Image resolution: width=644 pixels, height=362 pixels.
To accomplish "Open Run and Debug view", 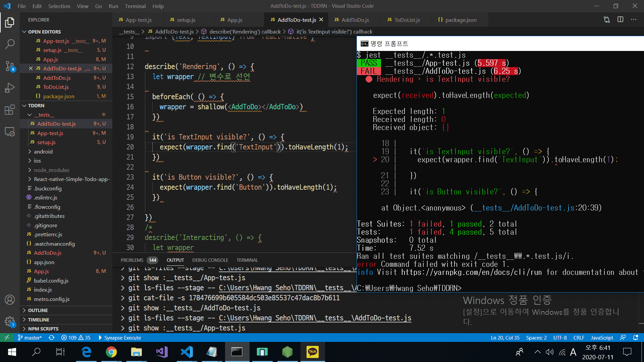I will coord(10,88).
